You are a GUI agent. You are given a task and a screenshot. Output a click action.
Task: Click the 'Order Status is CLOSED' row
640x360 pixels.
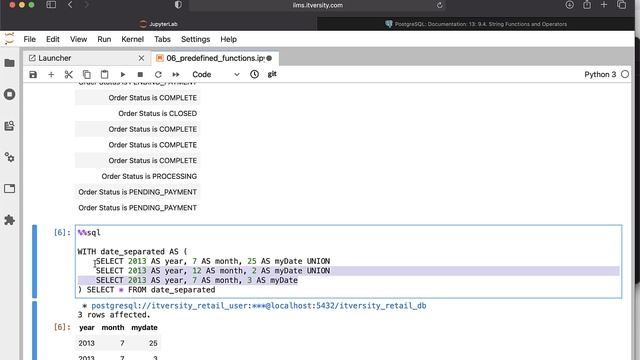tap(137, 113)
